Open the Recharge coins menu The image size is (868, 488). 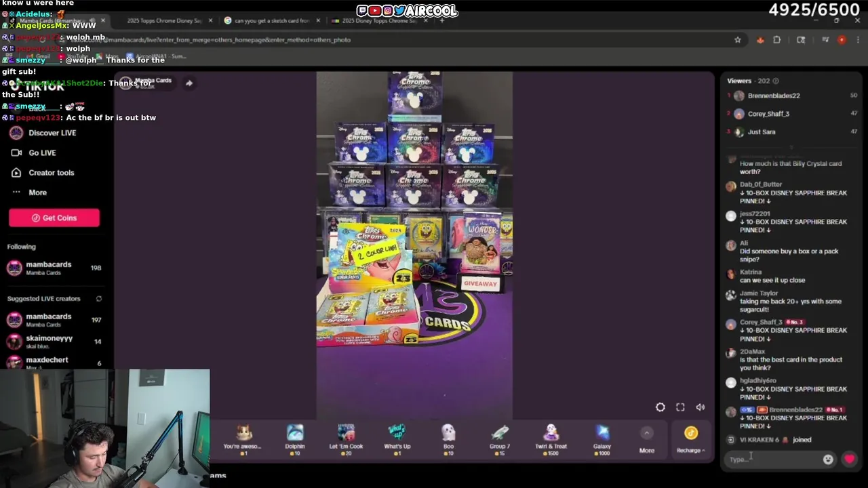690,440
